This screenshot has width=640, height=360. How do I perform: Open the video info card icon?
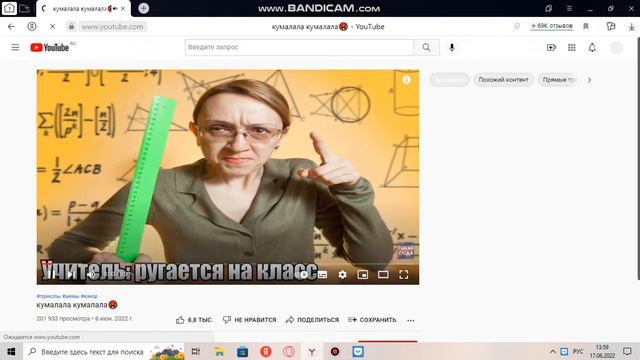407,80
